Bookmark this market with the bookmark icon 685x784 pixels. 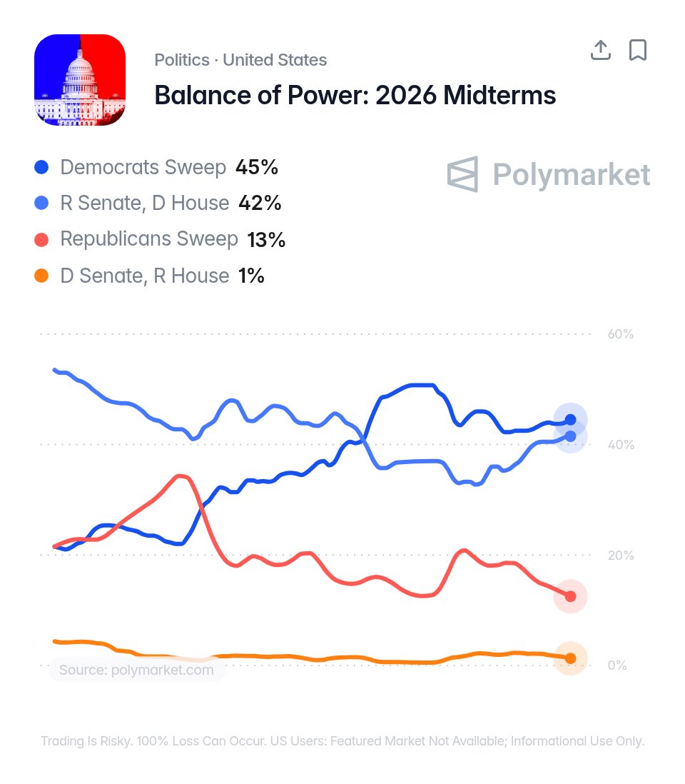tap(637, 50)
